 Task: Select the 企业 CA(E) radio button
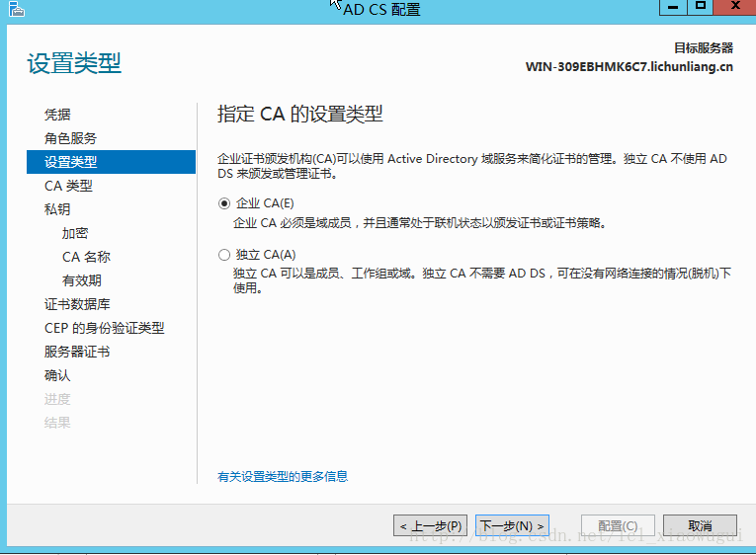point(224,203)
